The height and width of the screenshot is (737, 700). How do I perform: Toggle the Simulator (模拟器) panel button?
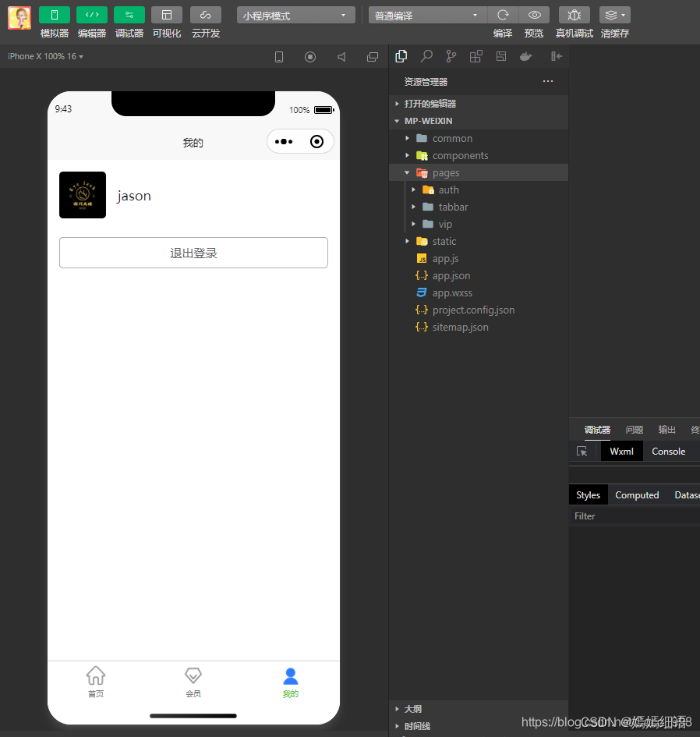[x=54, y=15]
